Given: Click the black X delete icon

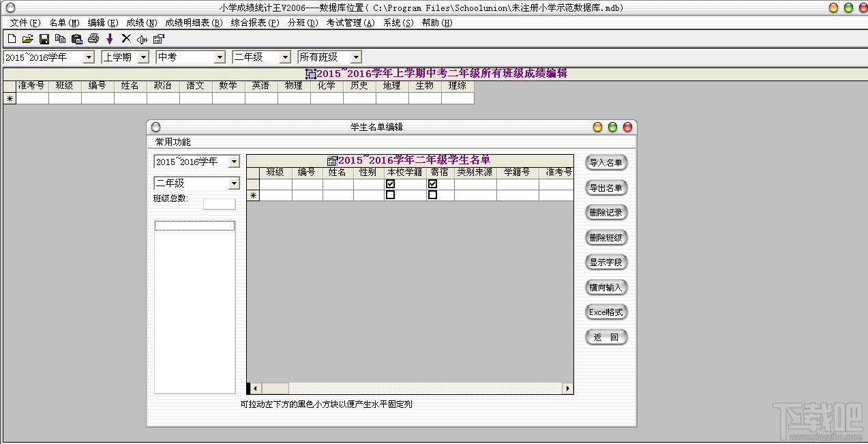Looking at the screenshot, I should (125, 39).
